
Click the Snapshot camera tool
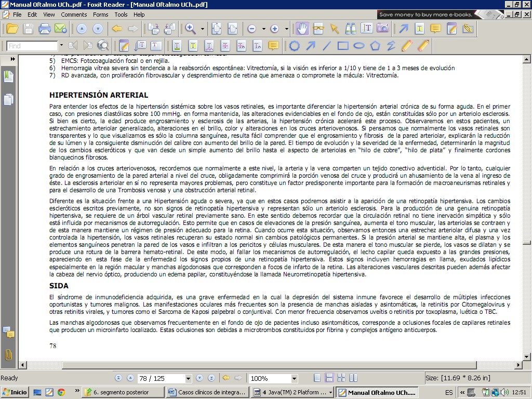[383, 29]
